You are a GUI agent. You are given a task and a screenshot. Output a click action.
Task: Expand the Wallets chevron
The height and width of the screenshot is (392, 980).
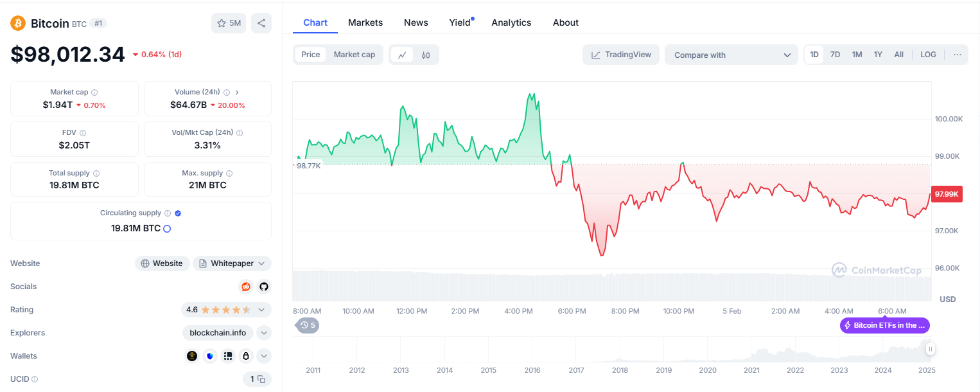[x=264, y=356]
